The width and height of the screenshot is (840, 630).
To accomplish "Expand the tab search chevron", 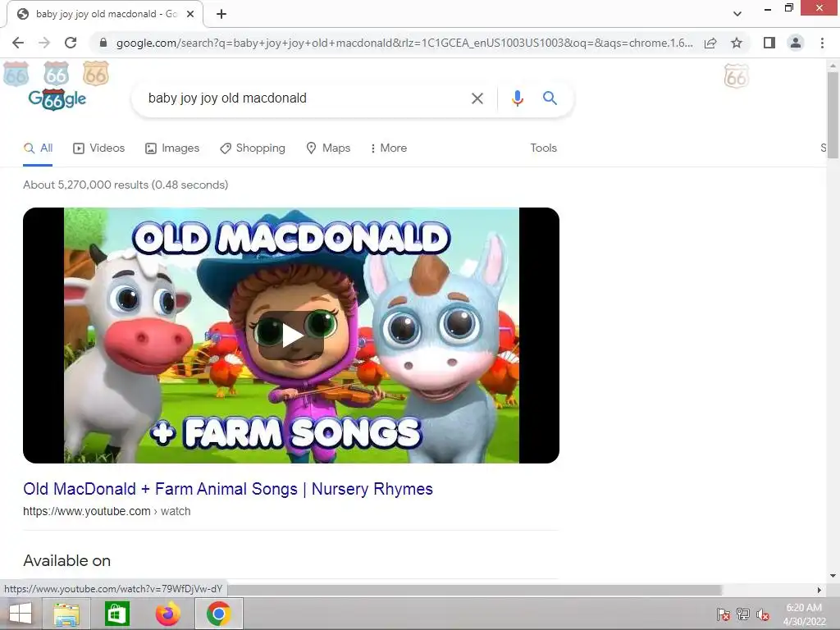I will (x=737, y=14).
